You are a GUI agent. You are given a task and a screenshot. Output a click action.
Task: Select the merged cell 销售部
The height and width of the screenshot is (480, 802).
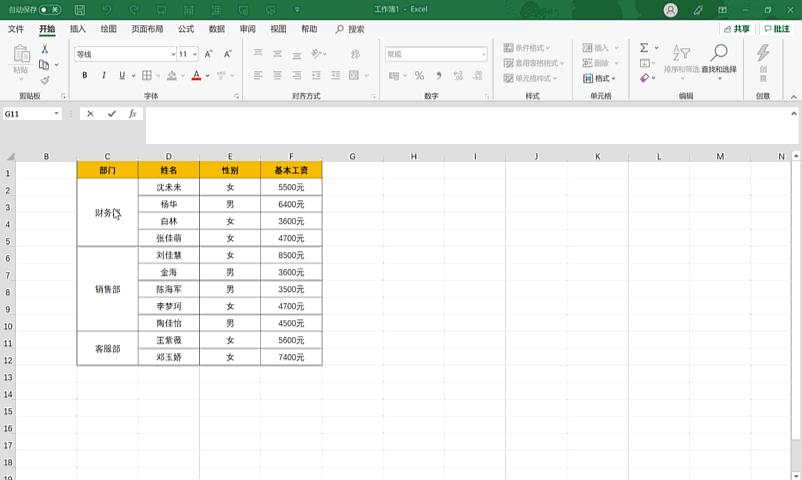pos(107,289)
